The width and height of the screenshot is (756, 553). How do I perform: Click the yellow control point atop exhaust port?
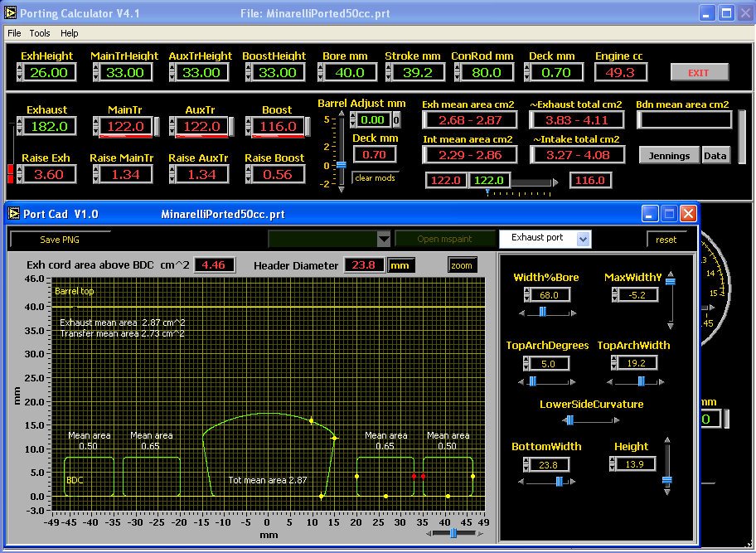tap(312, 421)
